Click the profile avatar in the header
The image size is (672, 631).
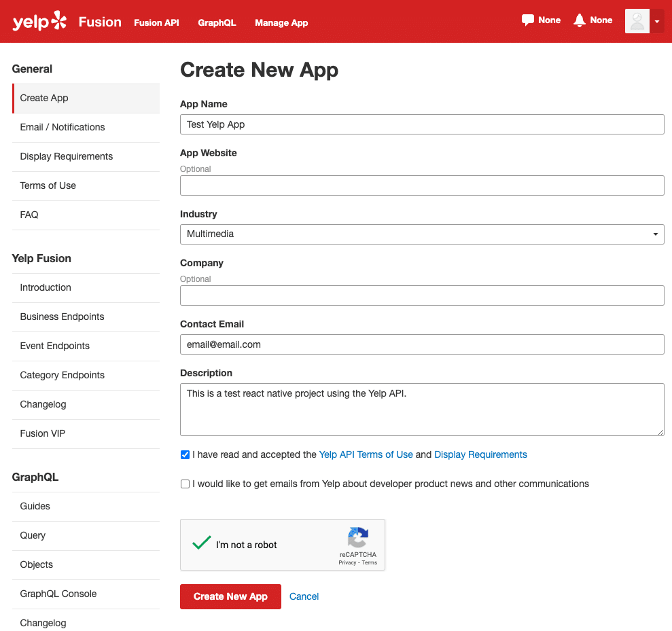pos(637,21)
